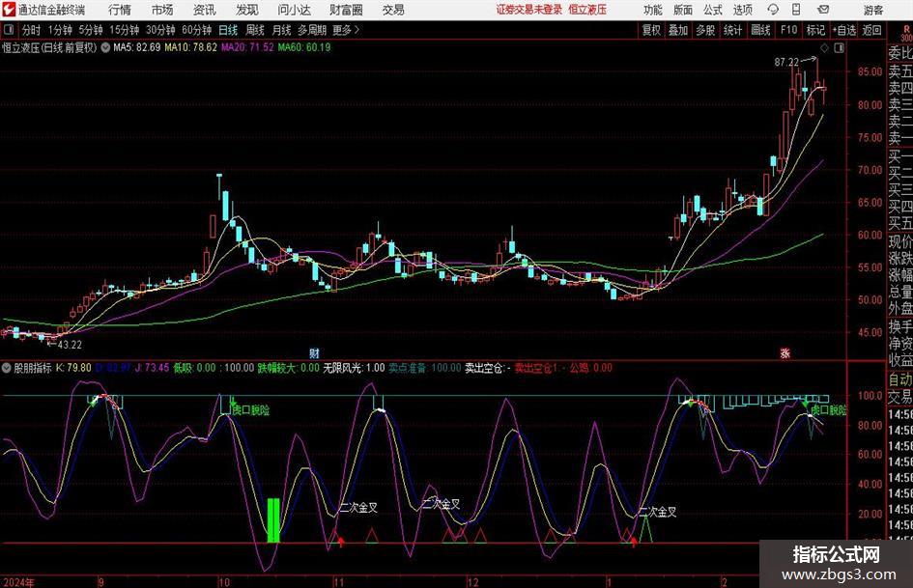Click the 2024年 date axis label
The image size is (913, 588).
click(18, 581)
